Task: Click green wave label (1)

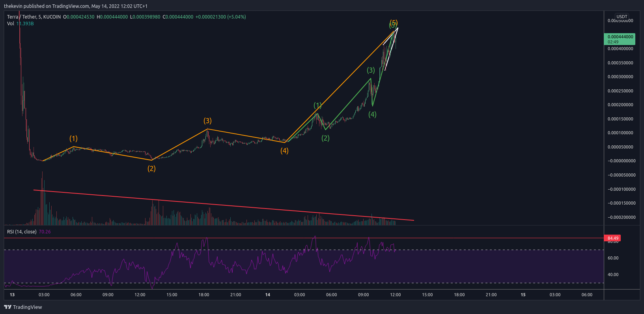Action: 317,105
